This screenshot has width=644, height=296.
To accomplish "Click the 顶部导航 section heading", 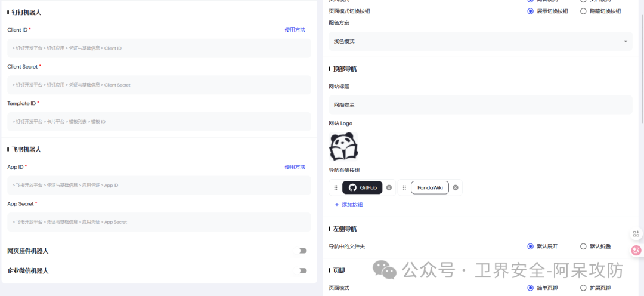I will coord(345,69).
